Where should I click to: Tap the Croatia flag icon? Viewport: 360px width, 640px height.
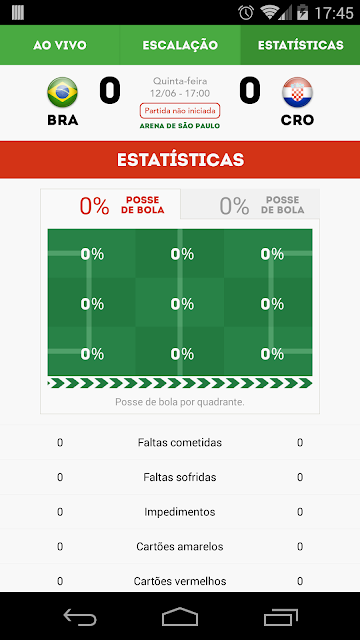[x=297, y=92]
